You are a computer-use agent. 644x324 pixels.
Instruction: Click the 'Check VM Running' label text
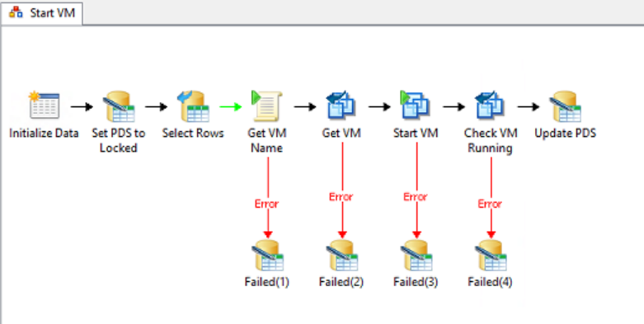pyautogui.click(x=490, y=140)
